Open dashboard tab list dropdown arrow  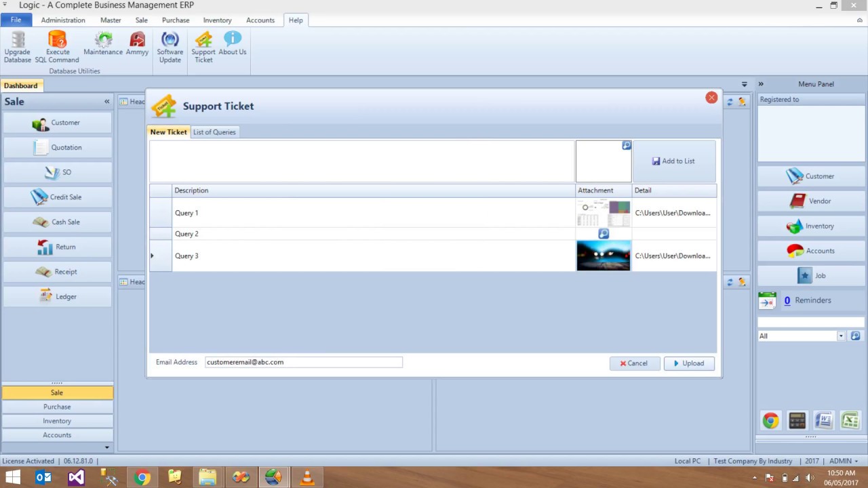744,85
